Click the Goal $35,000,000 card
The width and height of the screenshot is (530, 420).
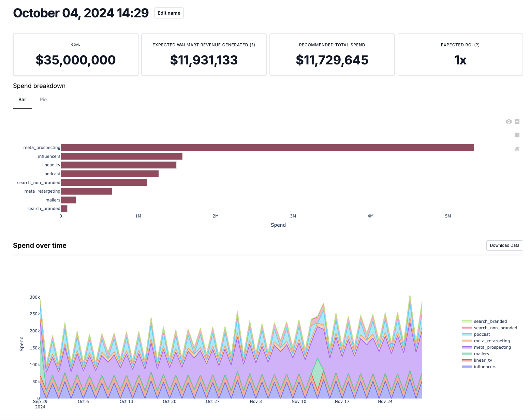coord(76,55)
